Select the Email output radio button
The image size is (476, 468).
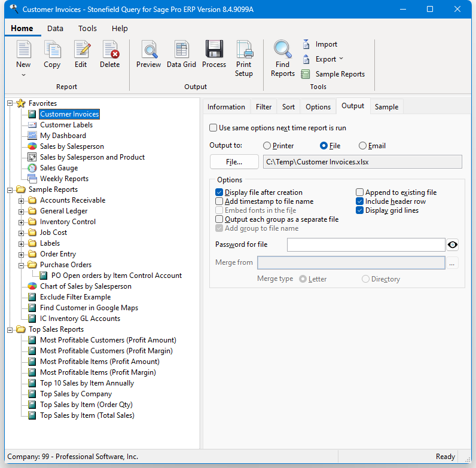[362, 146]
